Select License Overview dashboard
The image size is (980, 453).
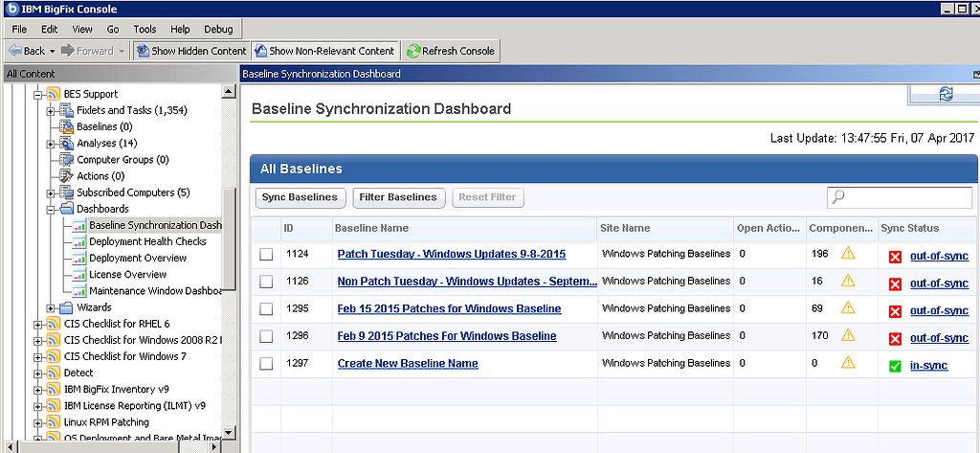(x=128, y=274)
